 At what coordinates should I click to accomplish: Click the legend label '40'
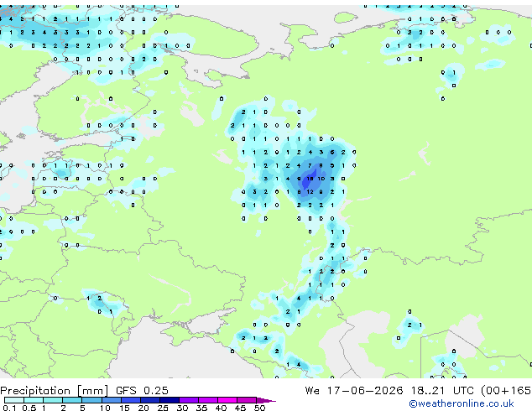click(221, 408)
